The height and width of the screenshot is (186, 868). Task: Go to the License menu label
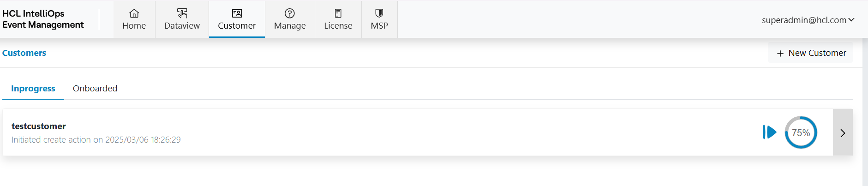338,26
